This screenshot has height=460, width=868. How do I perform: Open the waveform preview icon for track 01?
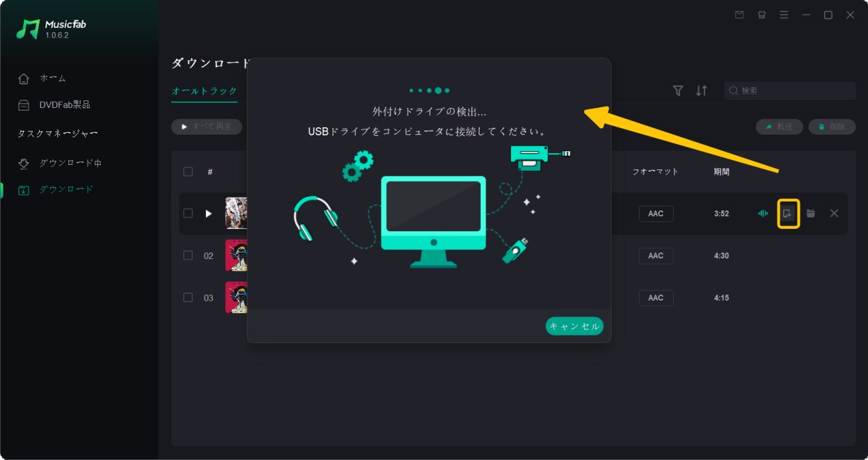763,213
